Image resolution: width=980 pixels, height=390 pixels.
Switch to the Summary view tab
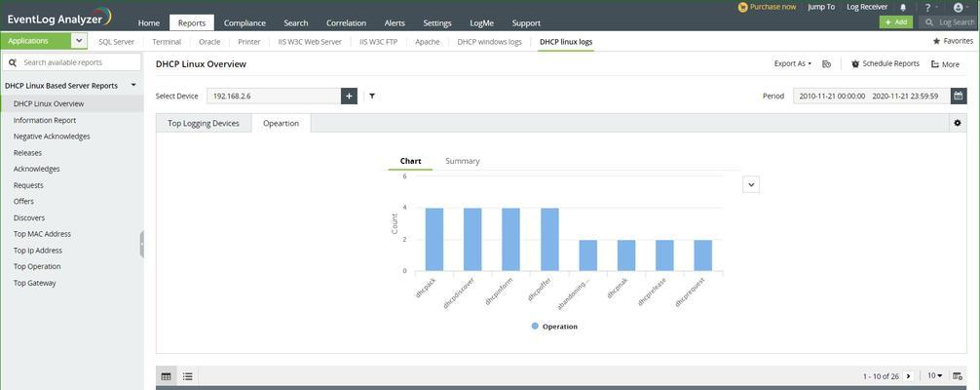[x=463, y=161]
